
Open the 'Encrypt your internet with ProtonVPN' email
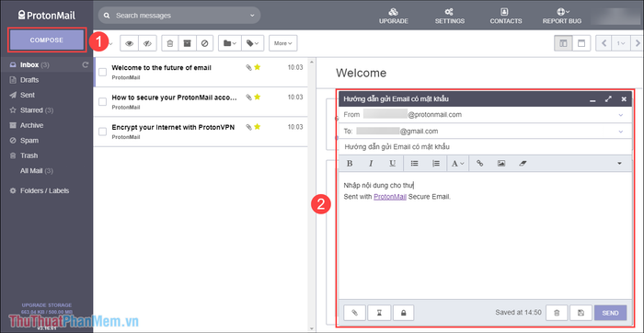point(201,132)
